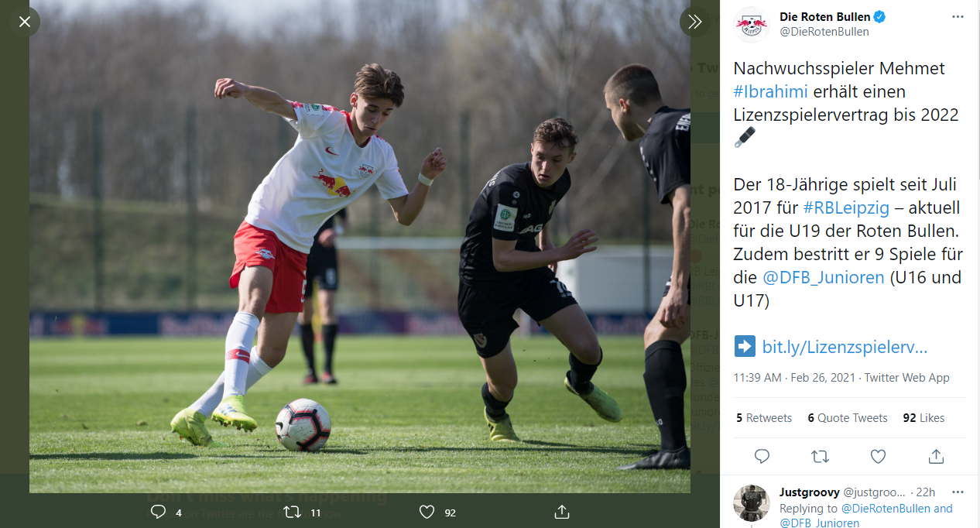View the 5 Retweets list
Screen dimensions: 980x528
764,418
